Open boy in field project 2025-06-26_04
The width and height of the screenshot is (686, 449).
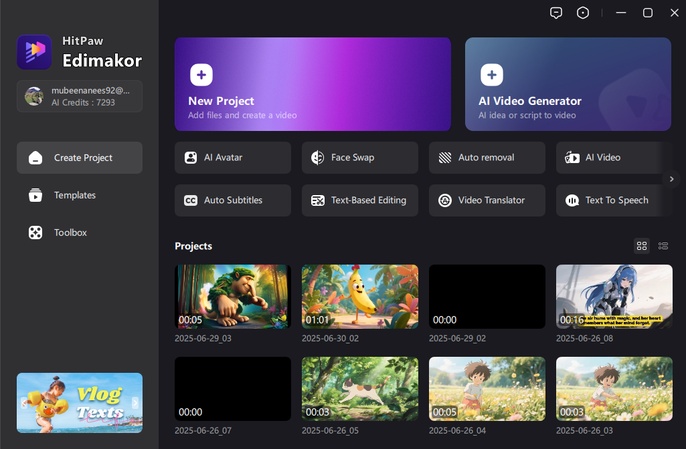point(487,389)
